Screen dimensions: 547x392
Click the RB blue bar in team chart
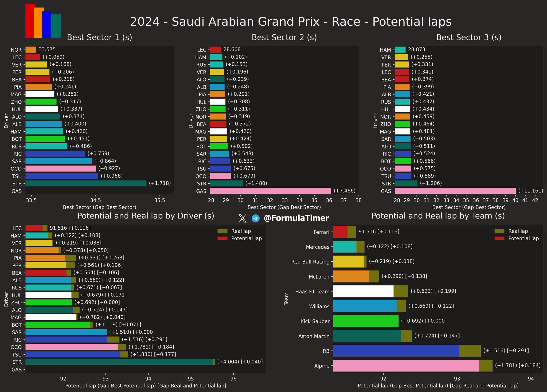coord(407,351)
